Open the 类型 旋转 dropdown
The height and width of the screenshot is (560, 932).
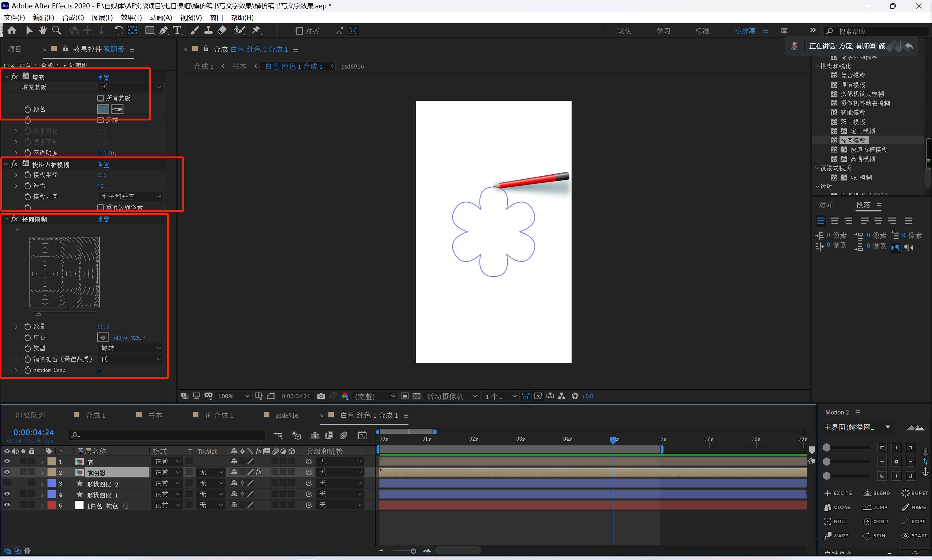click(x=131, y=348)
